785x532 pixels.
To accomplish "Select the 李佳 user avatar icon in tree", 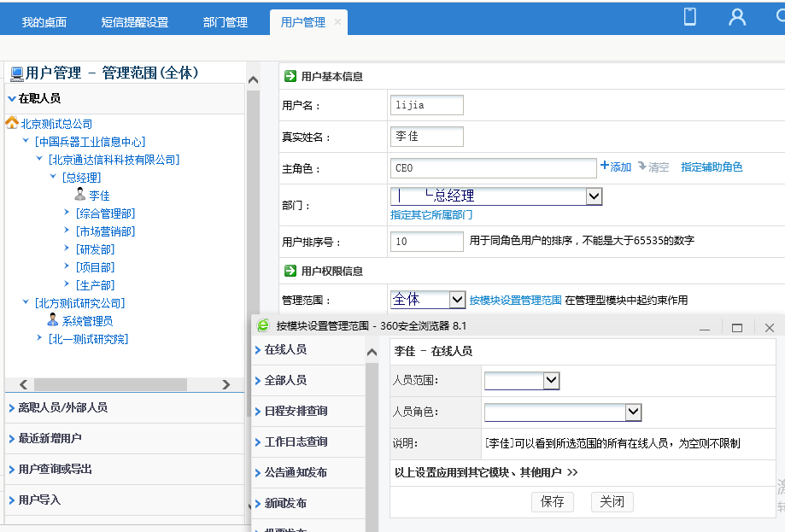I will click(80, 196).
